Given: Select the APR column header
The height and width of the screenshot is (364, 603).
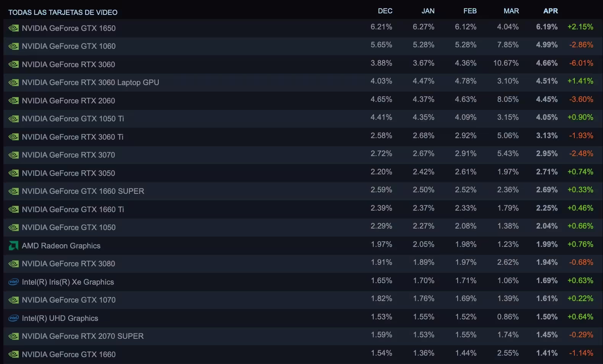Looking at the screenshot, I should pyautogui.click(x=550, y=11).
